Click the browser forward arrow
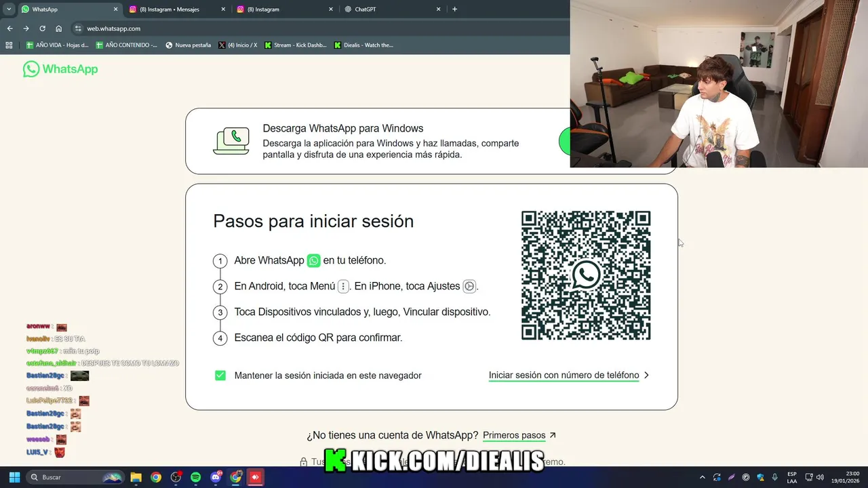Viewport: 868px width, 488px height. coord(26,28)
